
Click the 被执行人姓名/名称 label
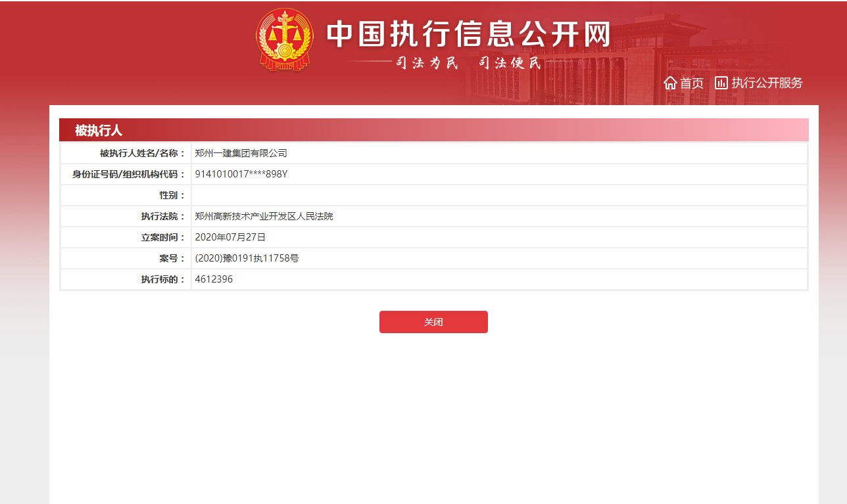(142, 153)
